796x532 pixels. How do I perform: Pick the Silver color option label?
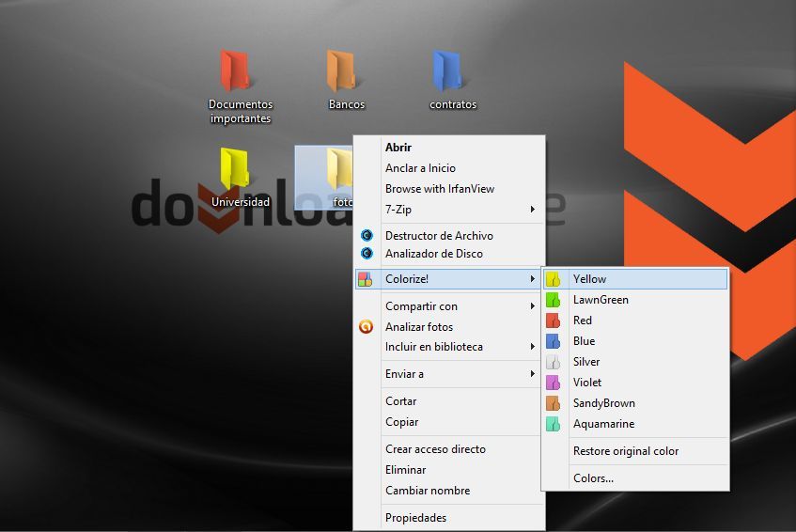pyautogui.click(x=586, y=362)
